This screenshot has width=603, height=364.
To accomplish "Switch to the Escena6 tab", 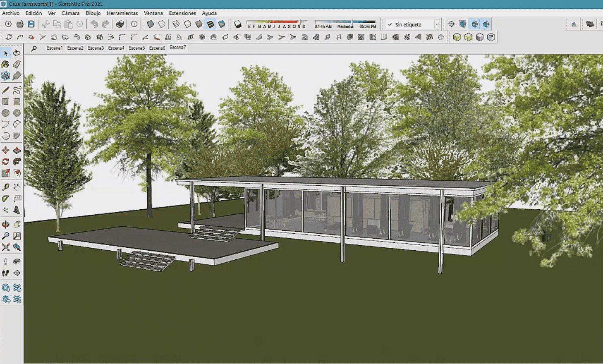I will tap(157, 48).
